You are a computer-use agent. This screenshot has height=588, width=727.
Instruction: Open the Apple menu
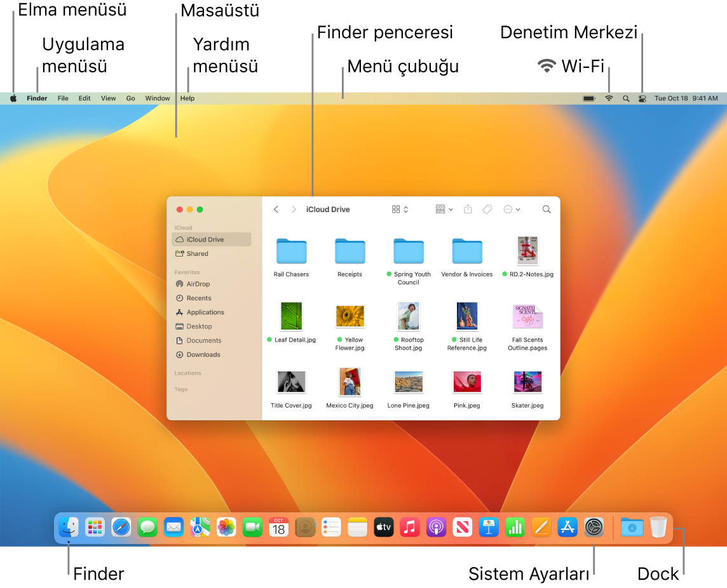coord(13,98)
